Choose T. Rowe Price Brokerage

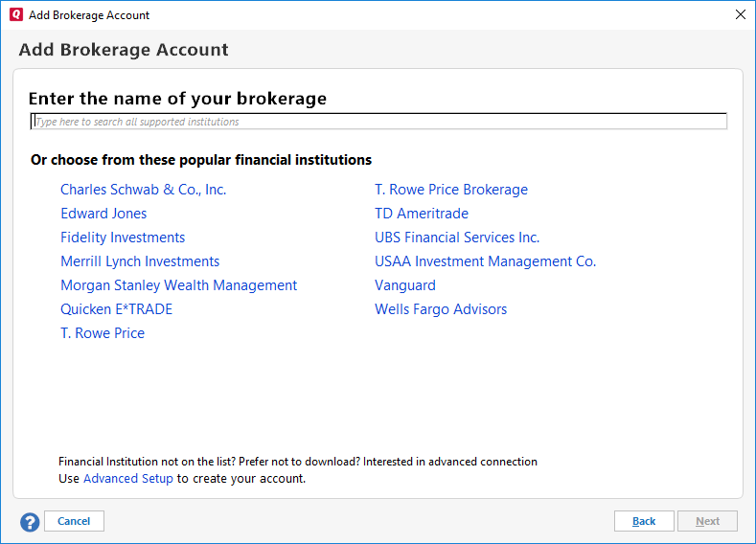click(450, 190)
